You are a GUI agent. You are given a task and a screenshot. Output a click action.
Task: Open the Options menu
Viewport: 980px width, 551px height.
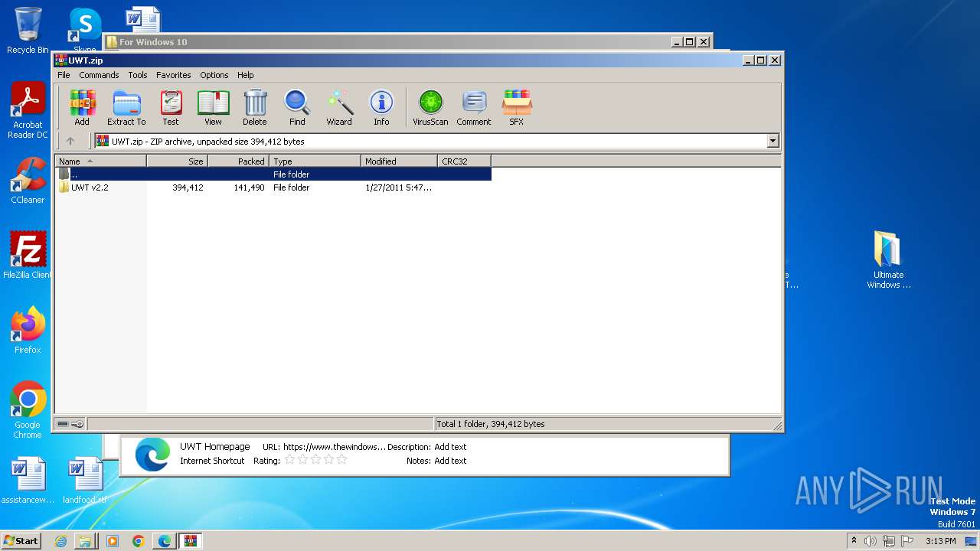[x=214, y=75]
